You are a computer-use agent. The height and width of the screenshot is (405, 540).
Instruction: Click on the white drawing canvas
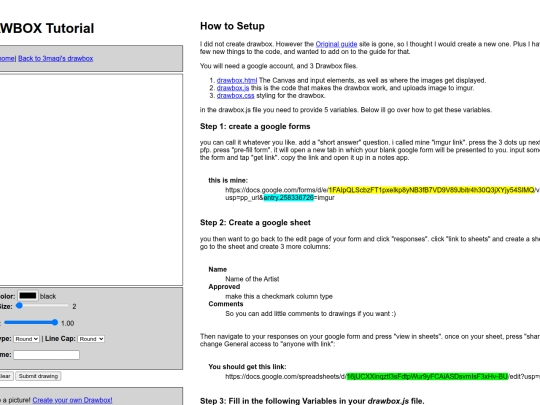[x=91, y=179]
